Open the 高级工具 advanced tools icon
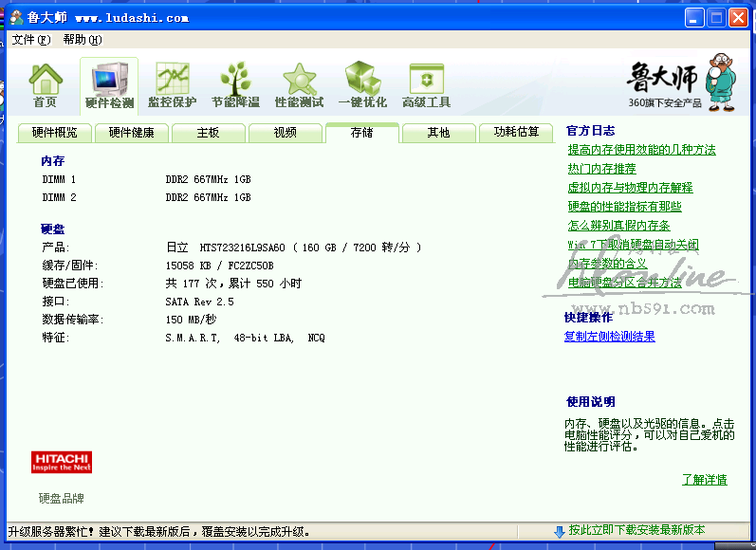Viewport: 756px width, 550px height. pos(426,85)
